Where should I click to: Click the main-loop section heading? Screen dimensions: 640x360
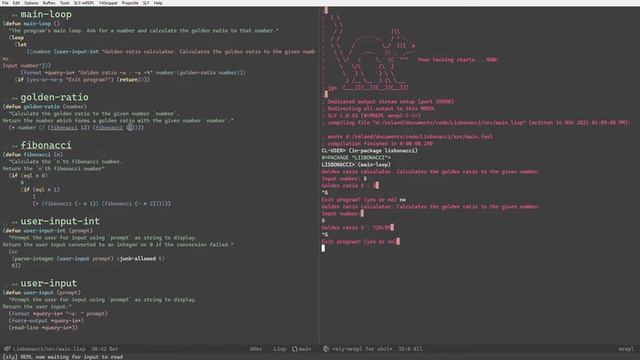[x=46, y=14]
